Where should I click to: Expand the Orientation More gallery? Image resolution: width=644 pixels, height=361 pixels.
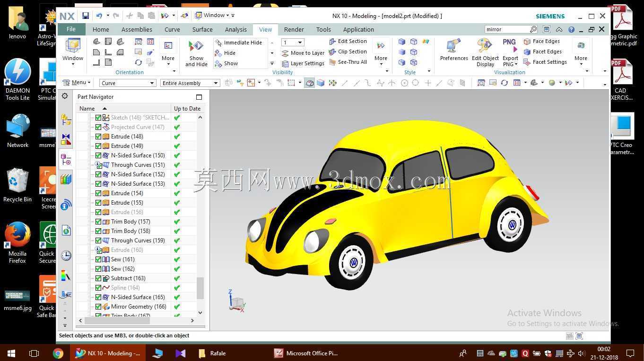168,52
